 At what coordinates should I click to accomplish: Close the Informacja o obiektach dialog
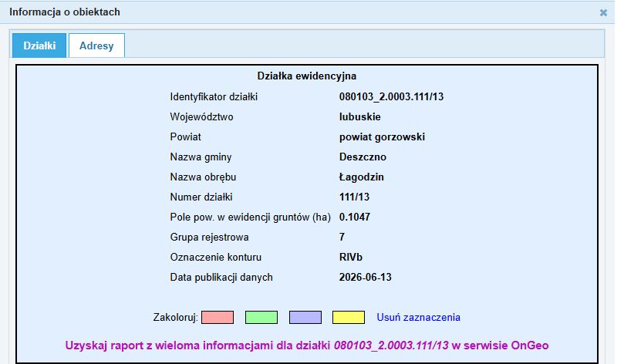click(x=603, y=13)
